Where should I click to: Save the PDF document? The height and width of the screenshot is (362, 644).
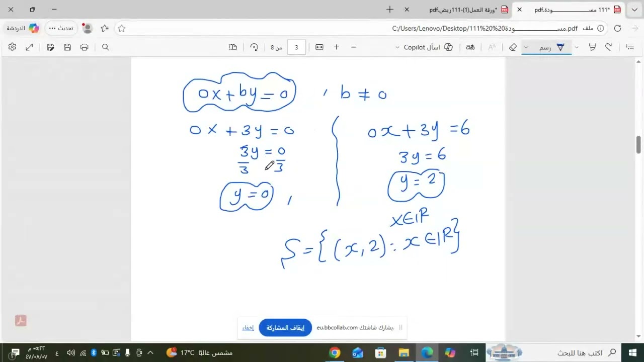pyautogui.click(x=67, y=47)
